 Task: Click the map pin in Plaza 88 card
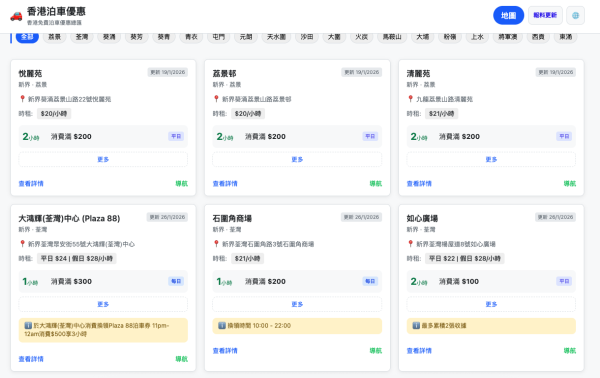pos(22,244)
